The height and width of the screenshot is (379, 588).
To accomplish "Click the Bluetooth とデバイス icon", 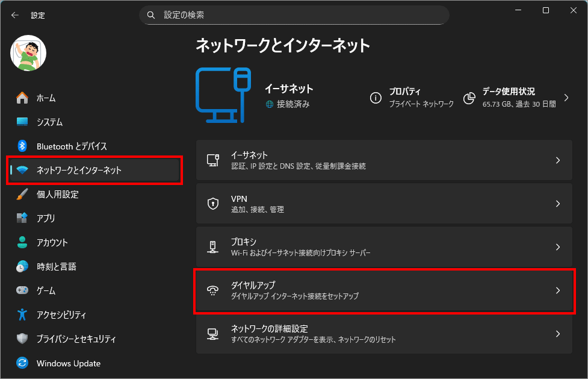I will tap(22, 146).
